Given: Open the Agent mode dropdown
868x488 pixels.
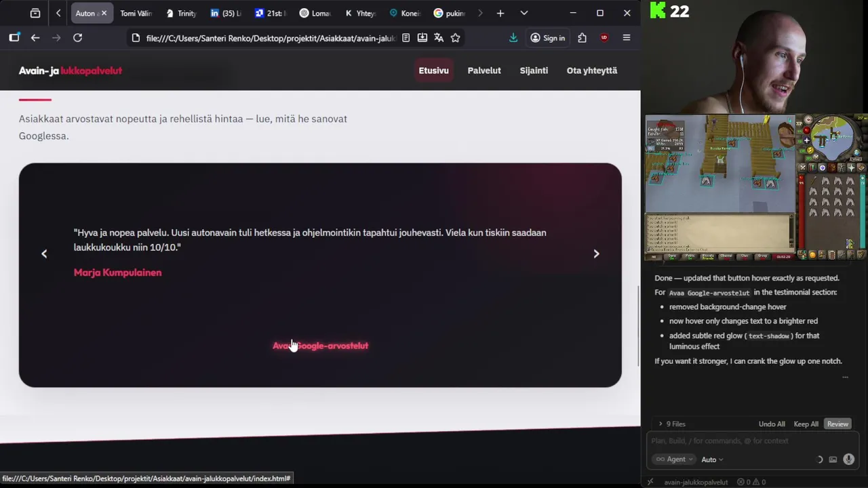Looking at the screenshot, I should coord(675,460).
